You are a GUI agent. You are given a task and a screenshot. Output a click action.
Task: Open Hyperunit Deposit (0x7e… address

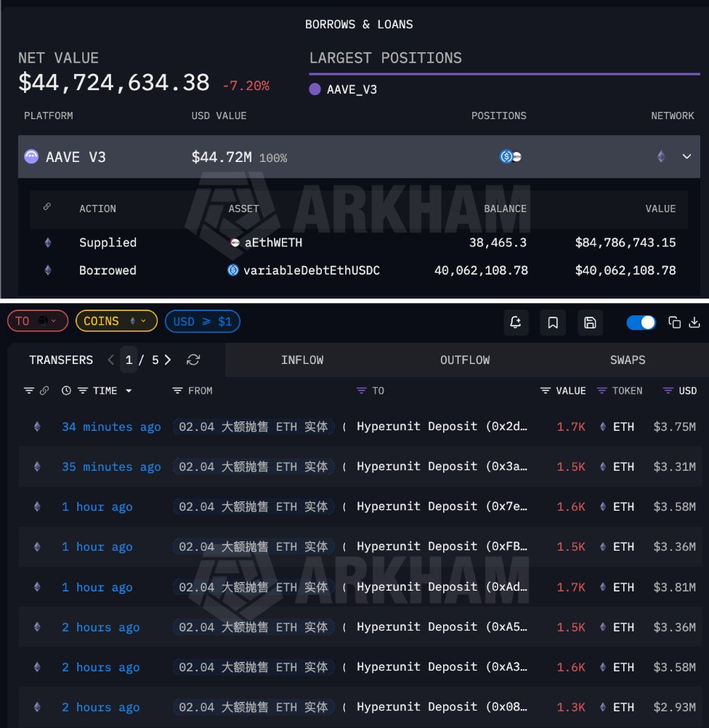[x=442, y=506]
